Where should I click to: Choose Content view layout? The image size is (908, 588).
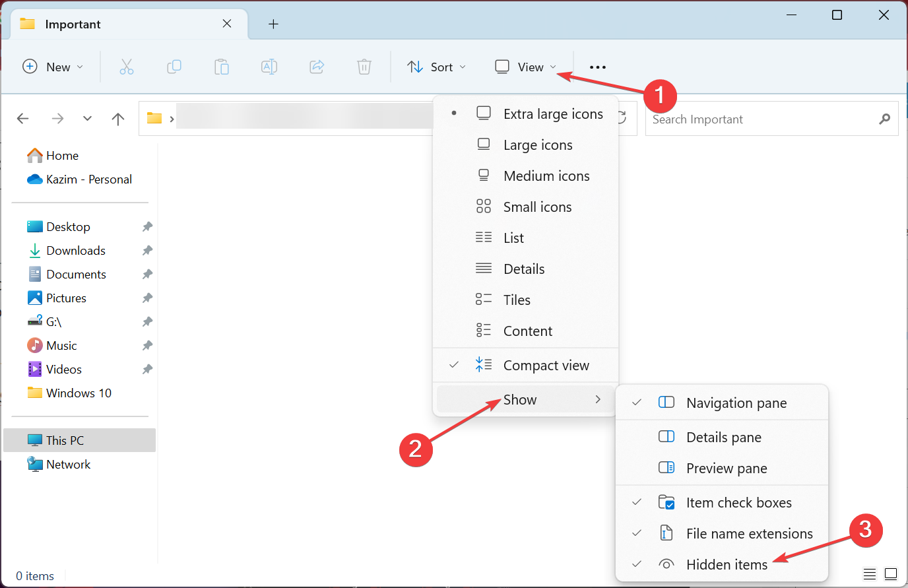click(526, 331)
